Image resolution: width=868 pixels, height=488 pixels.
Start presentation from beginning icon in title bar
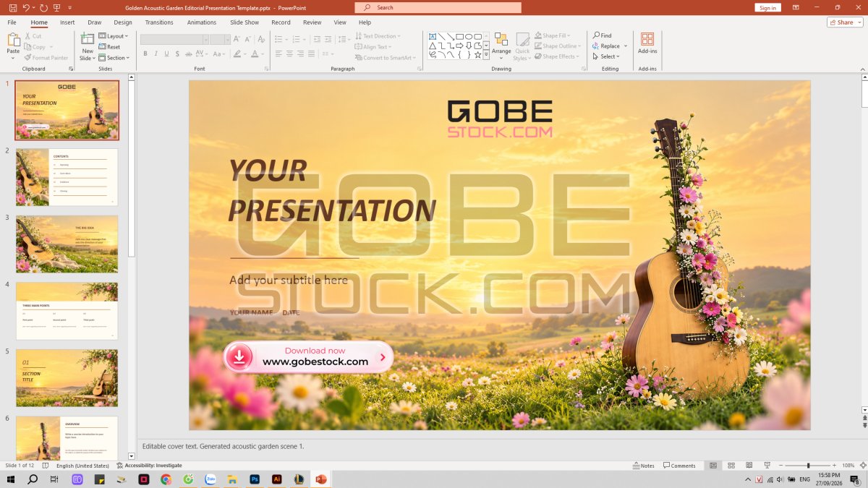coord(57,7)
